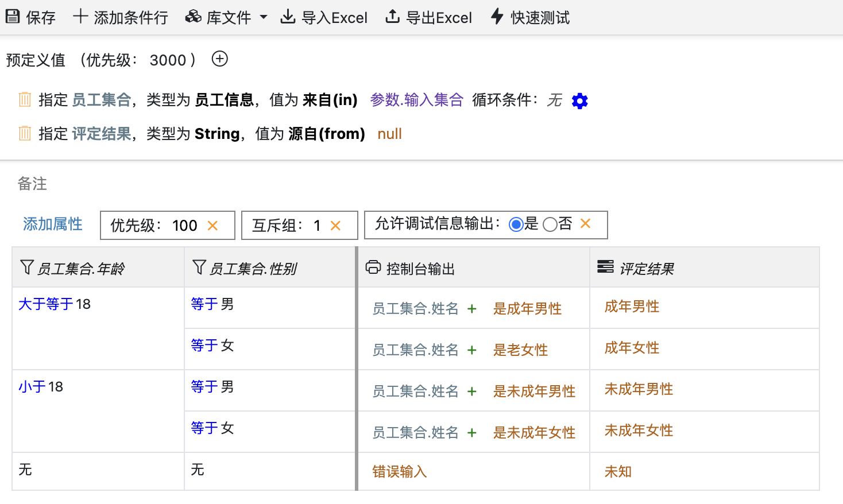Screen dimensions: 843x504
Task: Remove the debug output attribute
Action: point(585,224)
